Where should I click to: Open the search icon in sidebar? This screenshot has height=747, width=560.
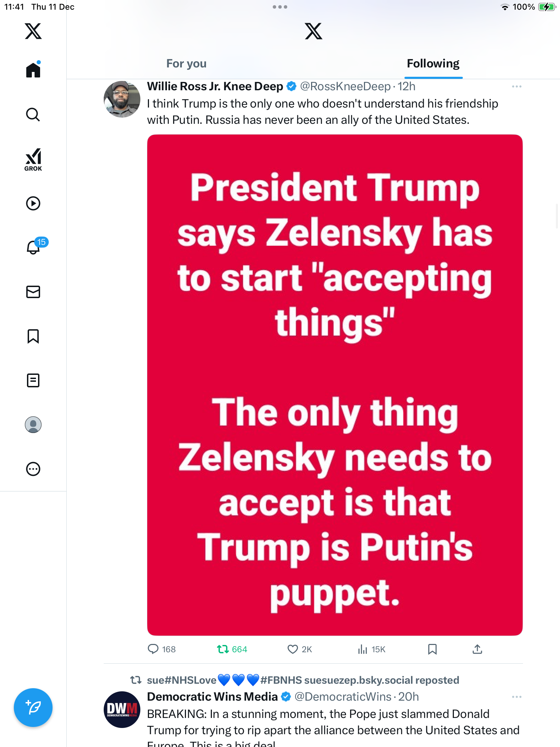tap(33, 114)
